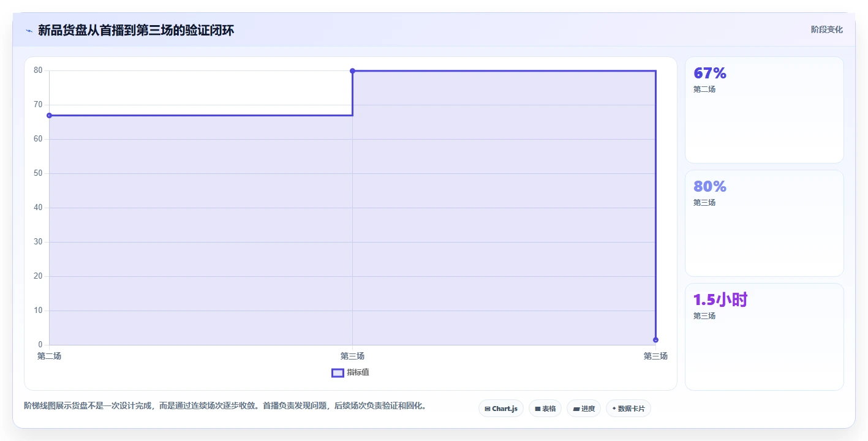This screenshot has width=868, height=441.
Task: Select the chart data point at value 67
Action: coord(49,115)
